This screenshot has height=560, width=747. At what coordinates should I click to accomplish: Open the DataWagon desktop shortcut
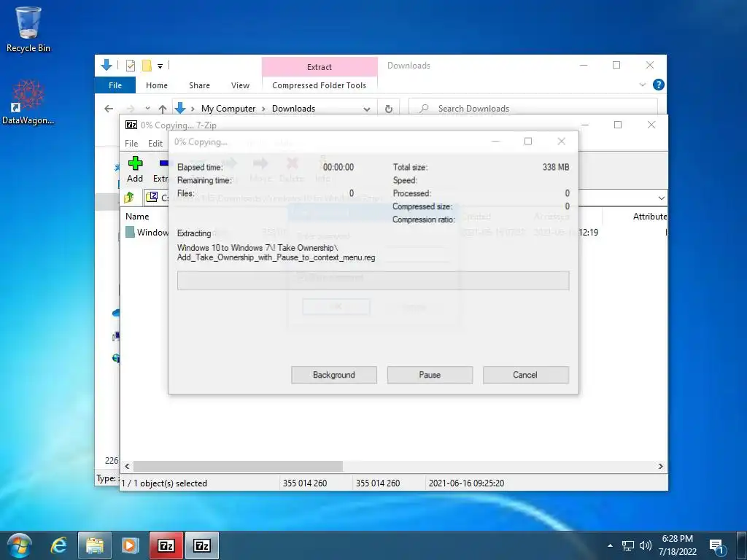(28, 102)
